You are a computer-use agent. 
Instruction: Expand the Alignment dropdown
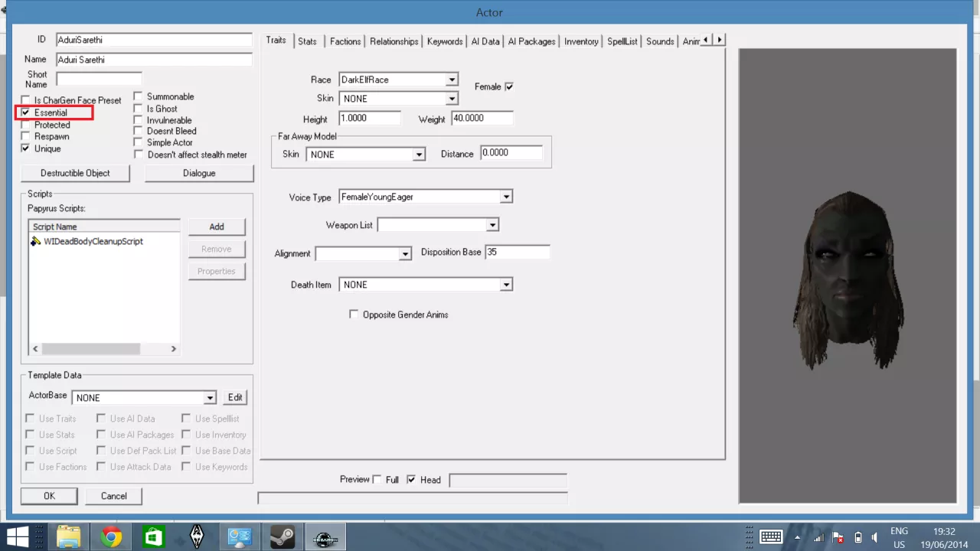point(406,253)
